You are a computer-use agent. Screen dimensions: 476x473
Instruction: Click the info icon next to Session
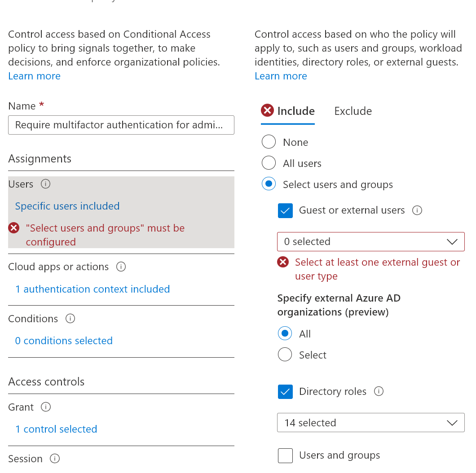pos(55,459)
